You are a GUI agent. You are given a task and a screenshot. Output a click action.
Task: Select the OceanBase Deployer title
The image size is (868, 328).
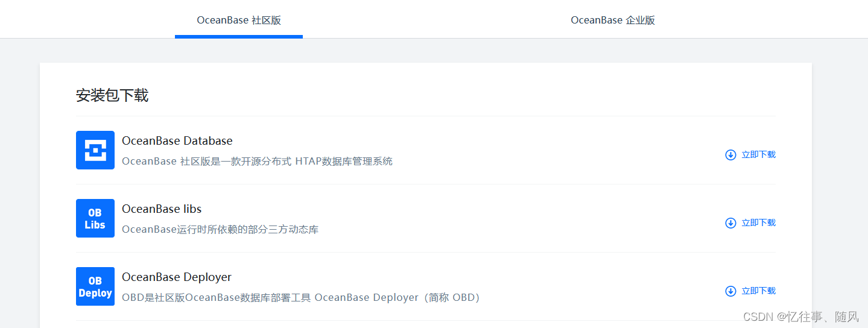coord(177,277)
